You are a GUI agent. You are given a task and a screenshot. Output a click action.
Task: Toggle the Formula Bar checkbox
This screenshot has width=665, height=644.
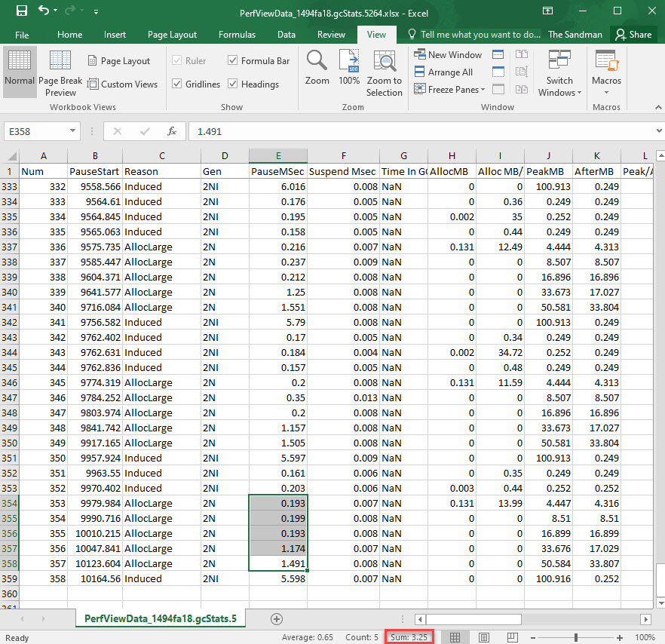234,61
